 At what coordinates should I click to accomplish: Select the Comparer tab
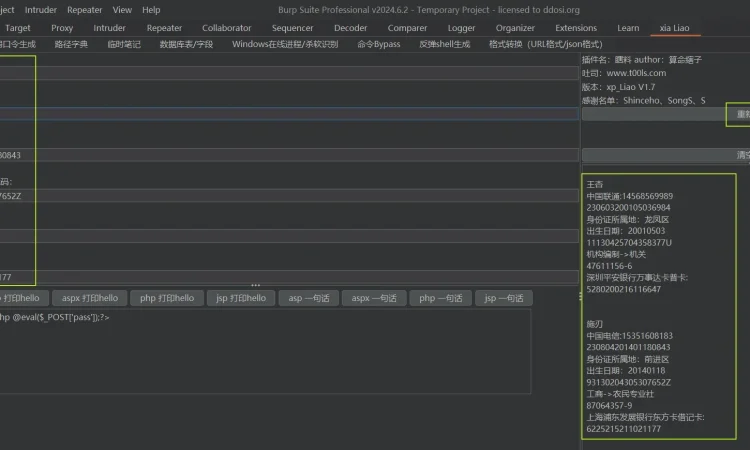(x=407, y=28)
